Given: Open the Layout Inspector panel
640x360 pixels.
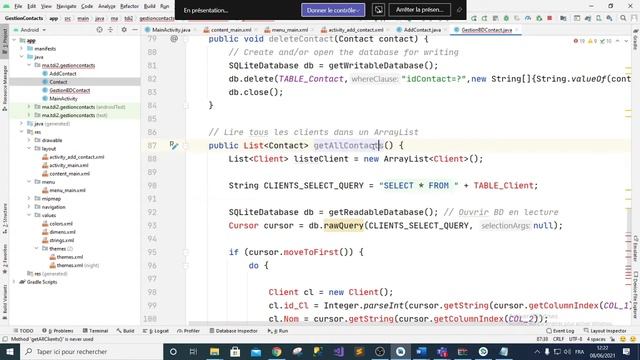Looking at the screenshot, I should click(605, 331).
